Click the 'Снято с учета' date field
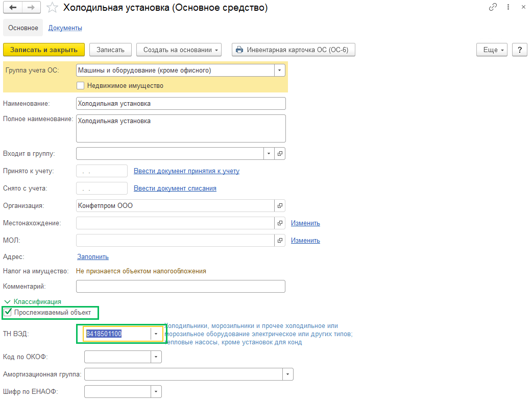 point(102,188)
